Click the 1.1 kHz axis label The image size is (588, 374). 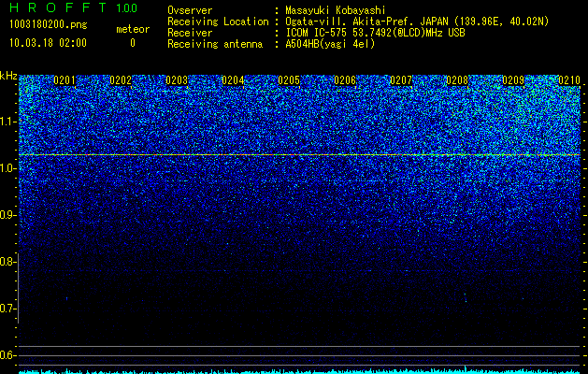7,122
